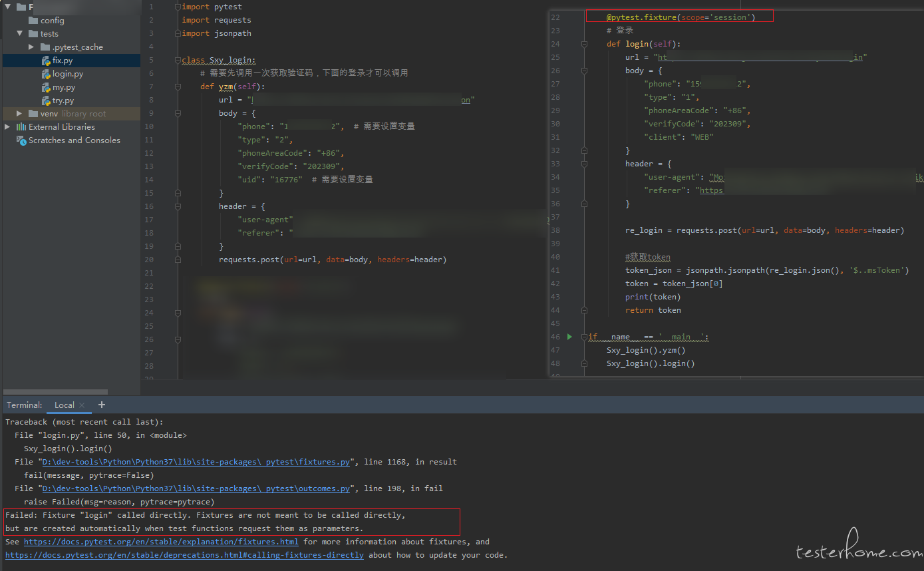Open the deprecations calling-fixtures-directly link
924x571 pixels.
184,555
